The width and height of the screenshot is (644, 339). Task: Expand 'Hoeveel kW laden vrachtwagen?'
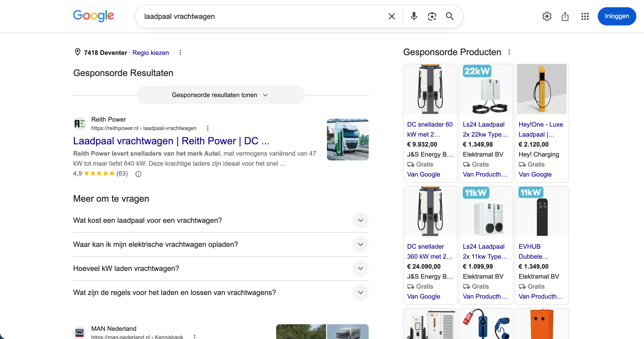pos(220,268)
